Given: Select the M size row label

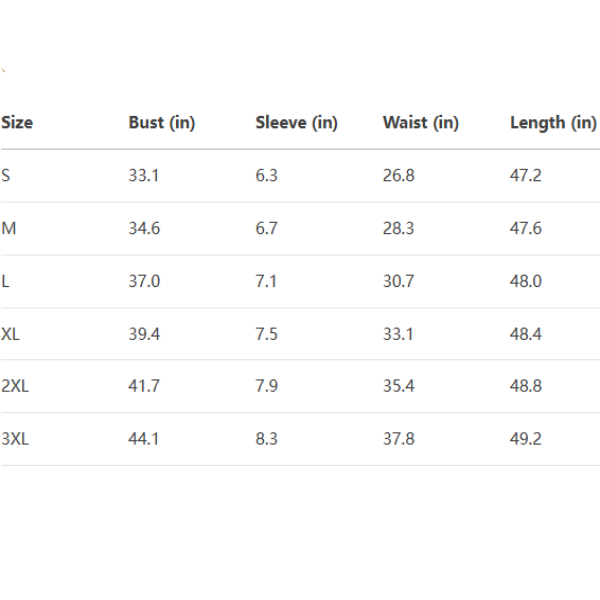Looking at the screenshot, I should pyautogui.click(x=9, y=228).
